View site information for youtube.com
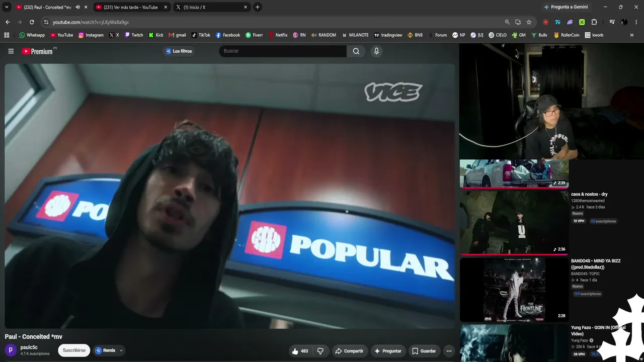644x362 pixels. [46, 22]
